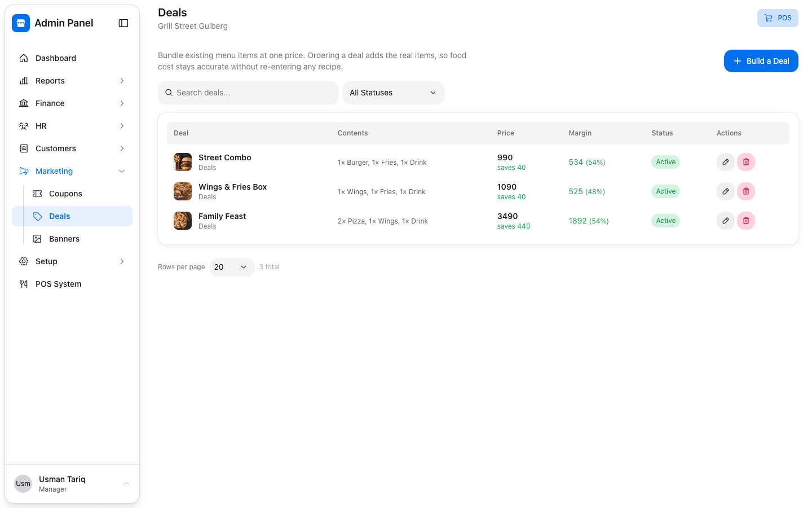The height and width of the screenshot is (508, 812).
Task: Open the Family Feast deal thumbnail
Action: point(183,221)
